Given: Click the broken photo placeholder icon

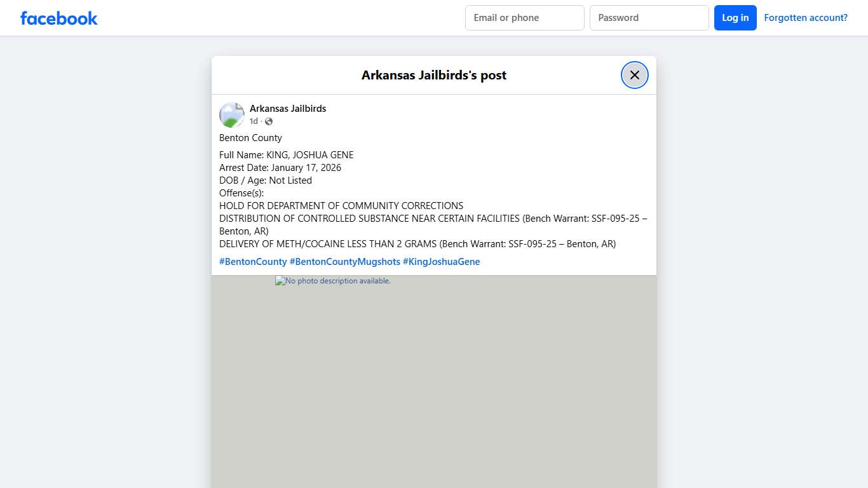Looking at the screenshot, I should [x=278, y=280].
